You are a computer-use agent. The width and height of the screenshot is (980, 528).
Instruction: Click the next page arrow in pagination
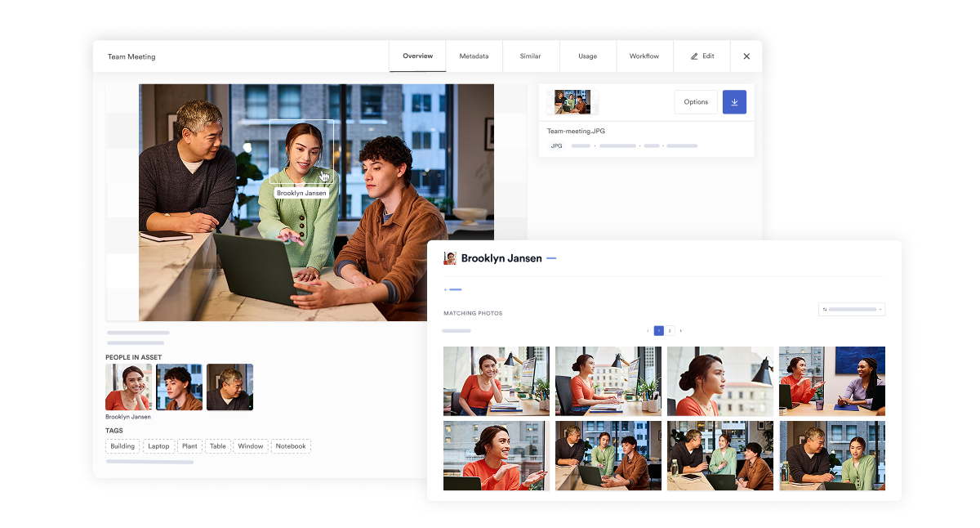680,331
